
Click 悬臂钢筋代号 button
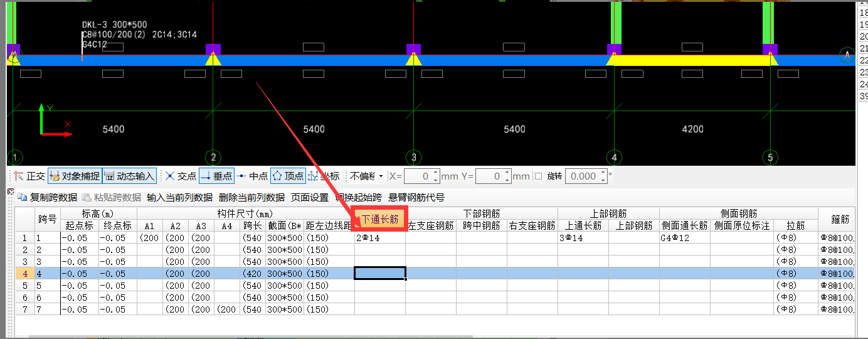click(x=416, y=197)
